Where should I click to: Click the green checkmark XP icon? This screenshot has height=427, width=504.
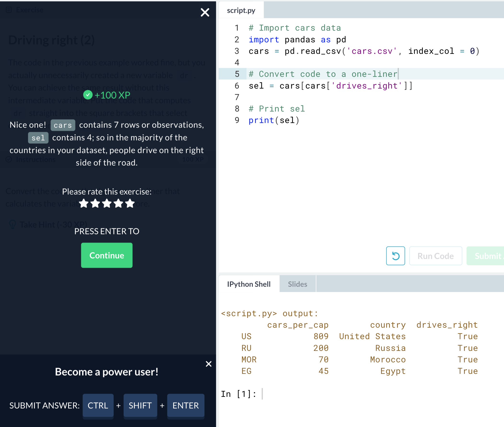[88, 95]
